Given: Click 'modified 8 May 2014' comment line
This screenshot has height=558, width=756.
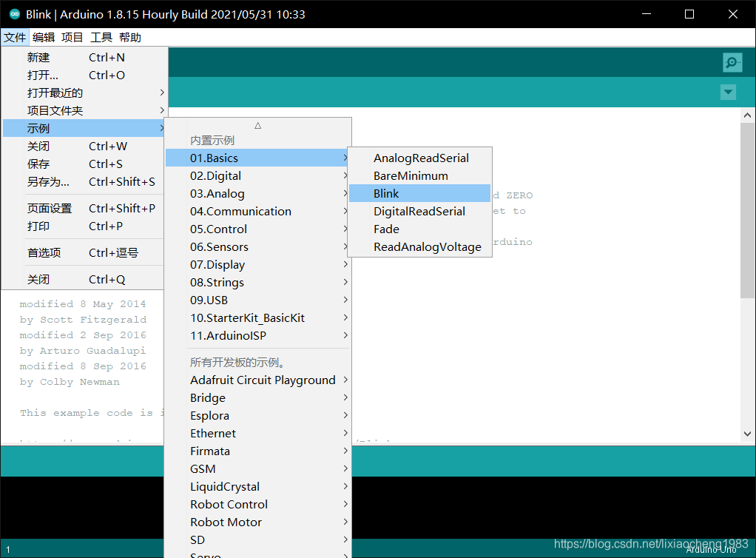Looking at the screenshot, I should (82, 304).
